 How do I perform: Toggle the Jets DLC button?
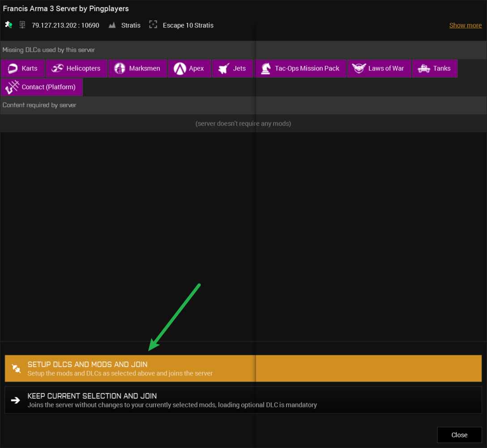tap(232, 69)
